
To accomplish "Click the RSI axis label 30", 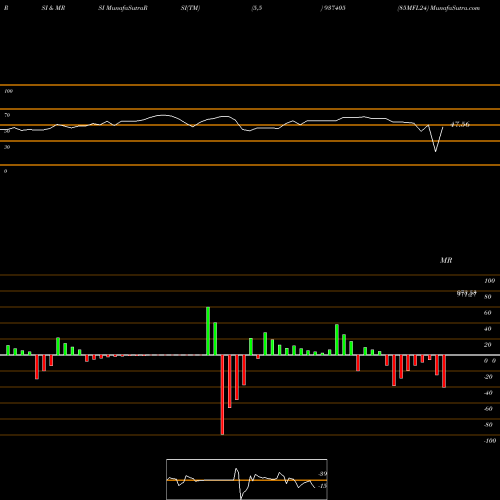I will coord(7,147).
